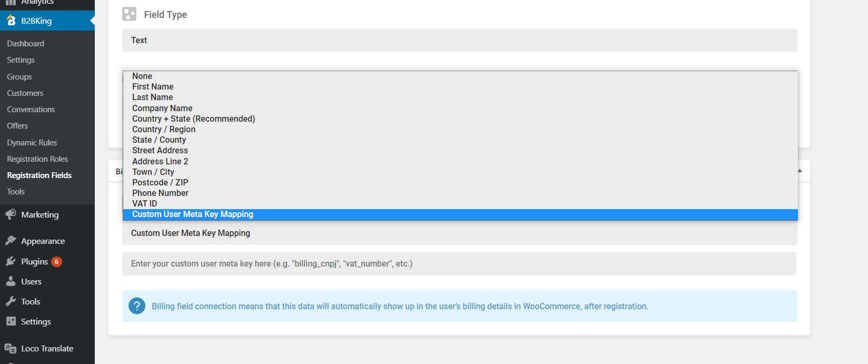Click the Plugins plug icon
Screen dimensions: 868x364
point(11,261)
